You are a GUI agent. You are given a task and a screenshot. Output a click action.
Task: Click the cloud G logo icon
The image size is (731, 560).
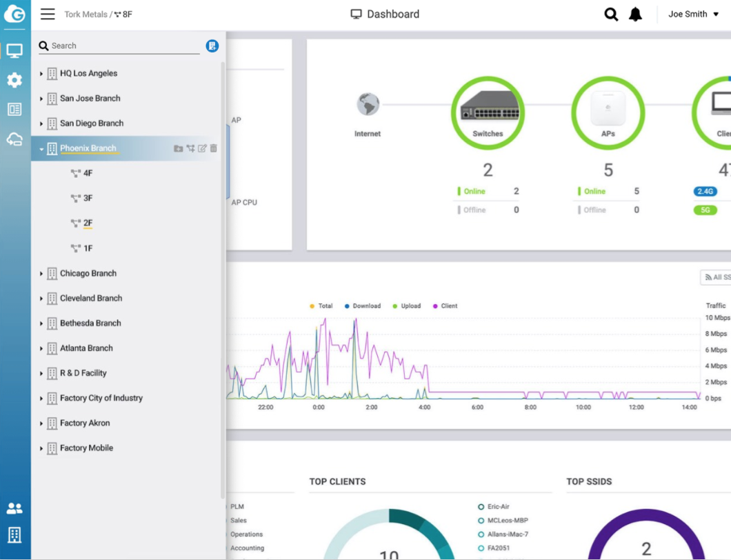click(x=14, y=14)
